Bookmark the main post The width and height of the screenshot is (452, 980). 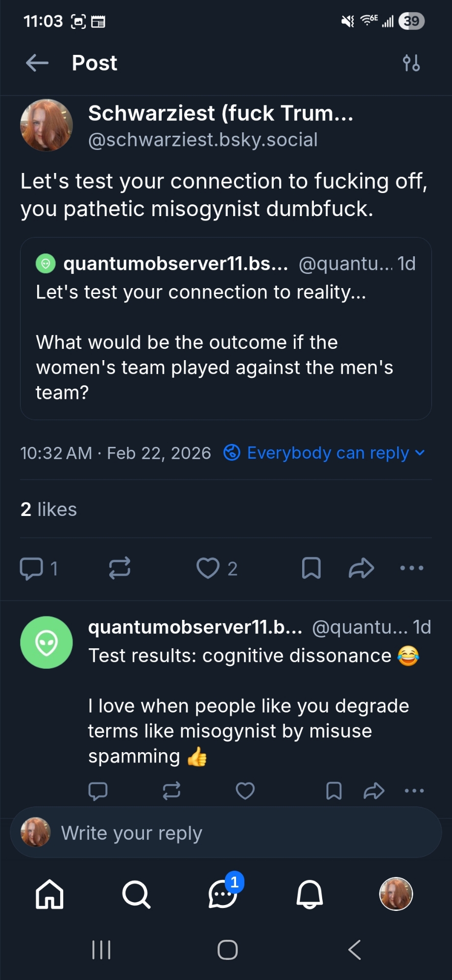[311, 568]
